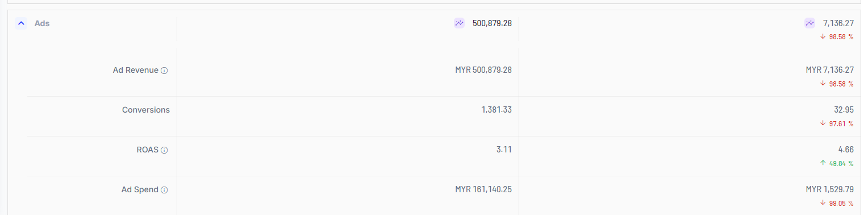Select the 3.11 ROAS value
The height and width of the screenshot is (215, 868).
pos(504,150)
